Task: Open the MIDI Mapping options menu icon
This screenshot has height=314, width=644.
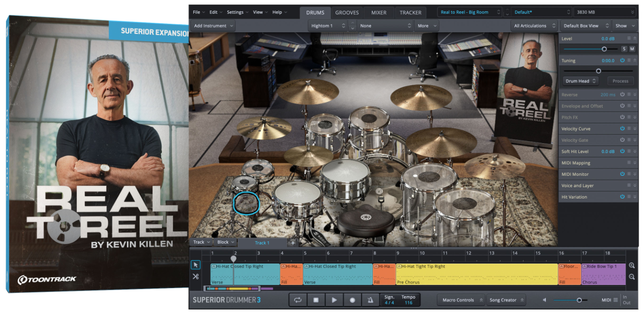Action: click(629, 163)
